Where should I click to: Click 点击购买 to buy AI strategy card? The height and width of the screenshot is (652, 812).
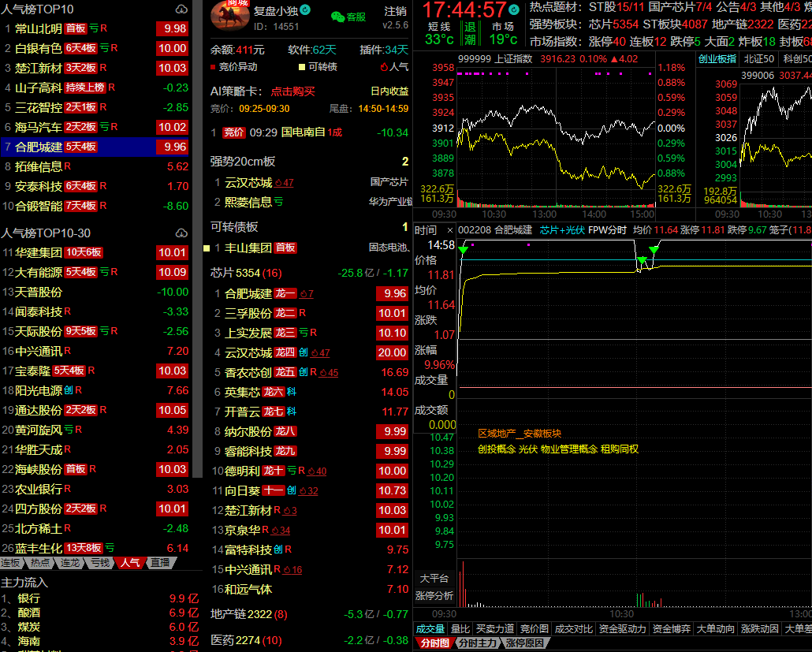(292, 91)
